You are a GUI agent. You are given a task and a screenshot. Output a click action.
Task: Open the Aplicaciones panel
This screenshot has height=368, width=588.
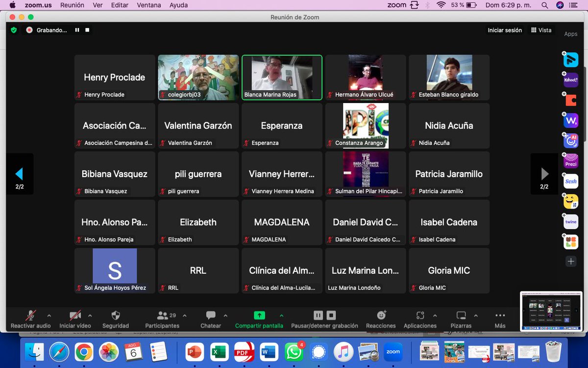point(420,319)
